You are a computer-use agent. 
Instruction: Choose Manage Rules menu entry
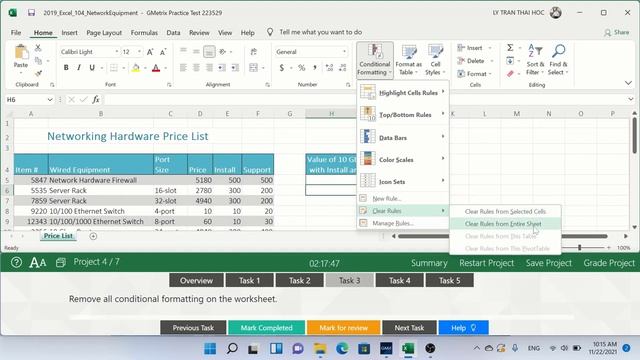pos(402,223)
